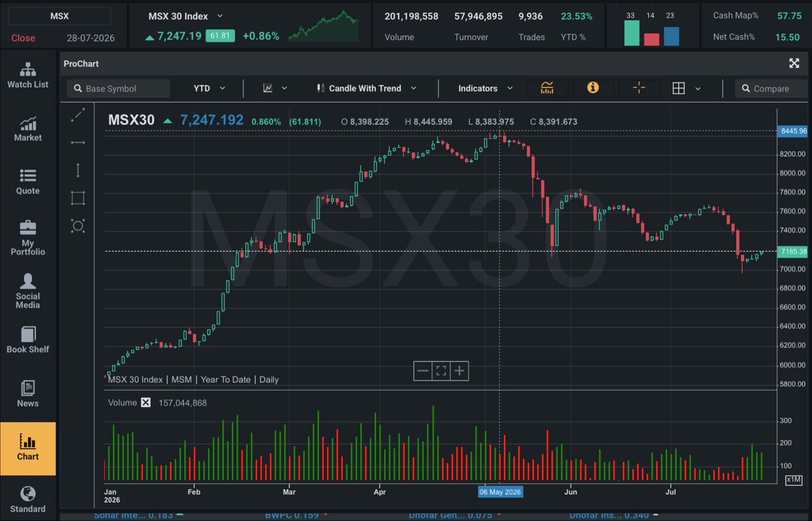
Task: Click the MSX exchange selector box
Action: click(x=60, y=16)
